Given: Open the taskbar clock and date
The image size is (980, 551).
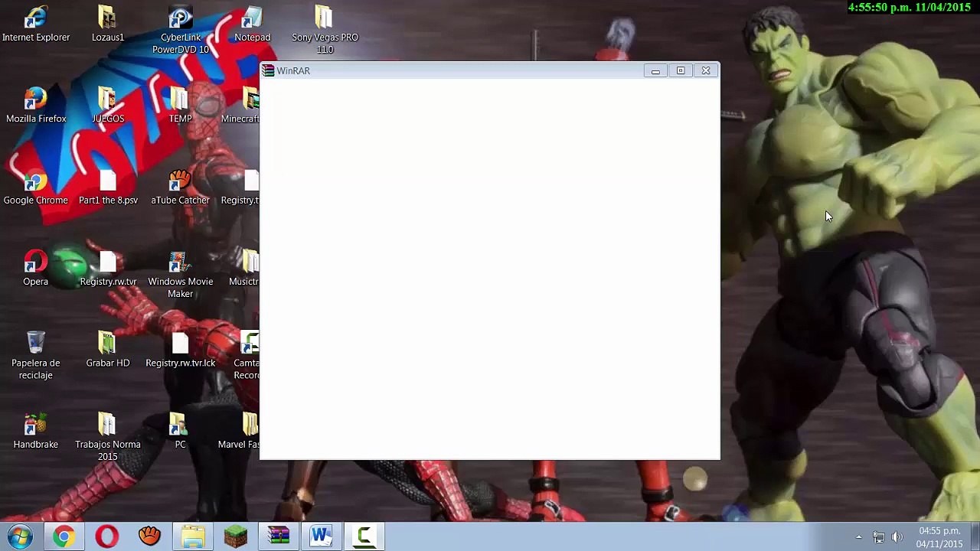Looking at the screenshot, I should click(939, 537).
